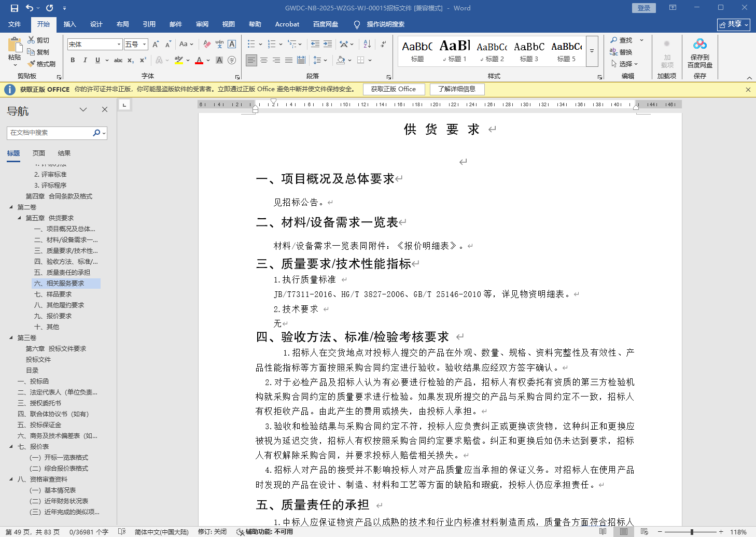Switch to the Layout (布局) tab

pos(123,24)
